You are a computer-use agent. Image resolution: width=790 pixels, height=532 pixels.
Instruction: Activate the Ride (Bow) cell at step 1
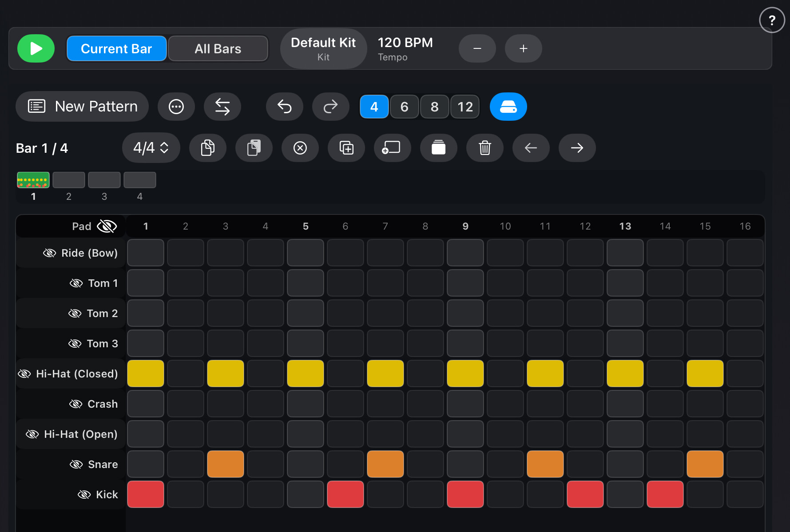coord(146,253)
